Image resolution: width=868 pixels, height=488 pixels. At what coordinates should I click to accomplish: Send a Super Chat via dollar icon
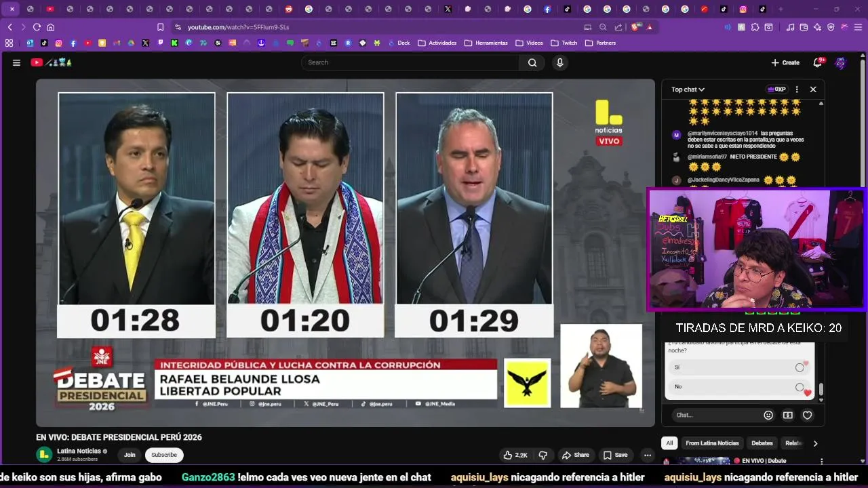tap(788, 415)
